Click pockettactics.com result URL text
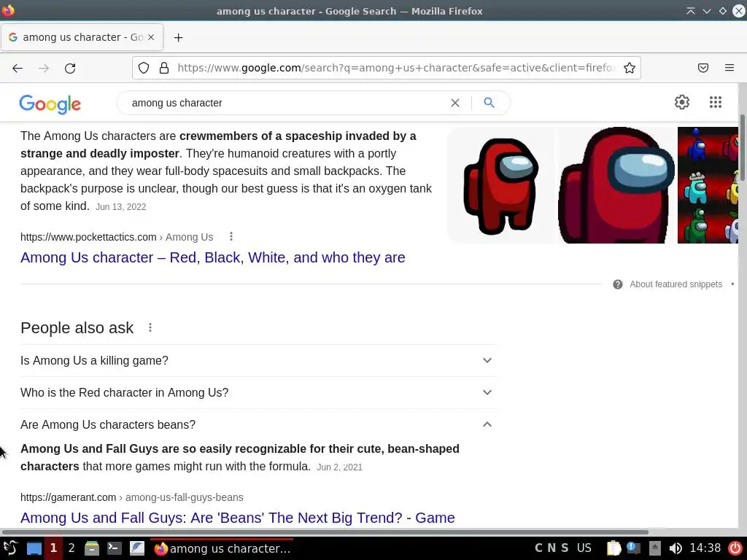This screenshot has height=560, width=747. [117, 237]
